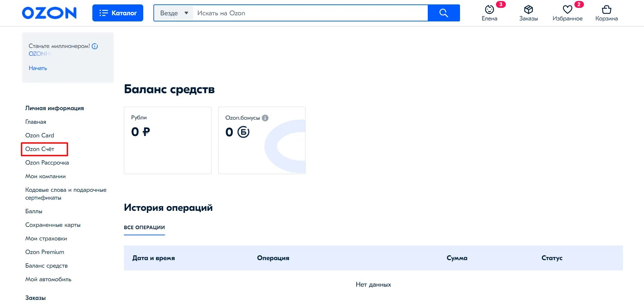Click the Нет данных text

point(373,285)
